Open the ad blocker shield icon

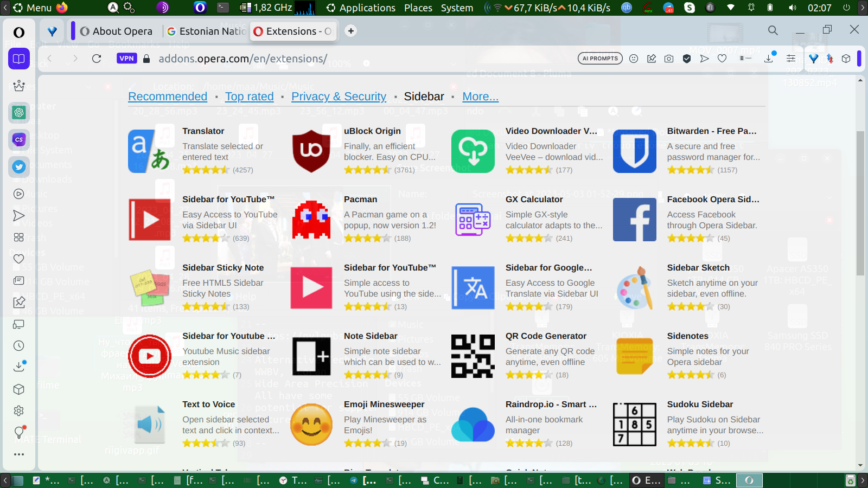coord(687,59)
